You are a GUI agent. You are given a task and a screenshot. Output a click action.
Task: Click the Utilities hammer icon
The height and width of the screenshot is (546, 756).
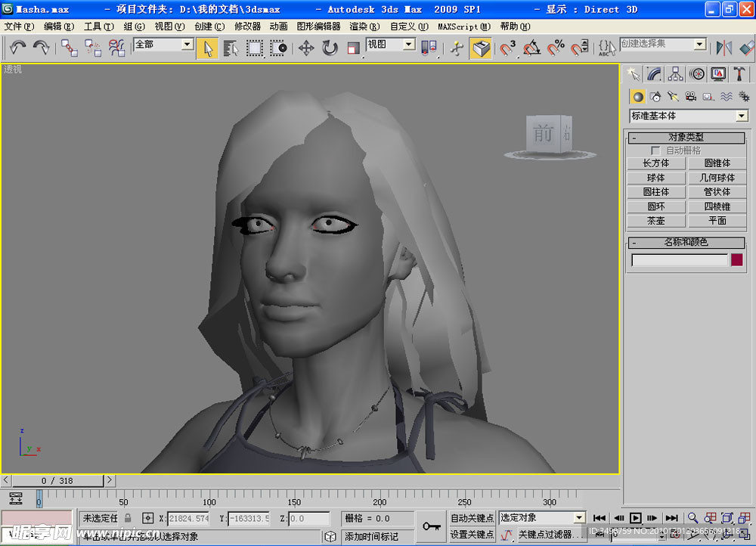(x=739, y=73)
